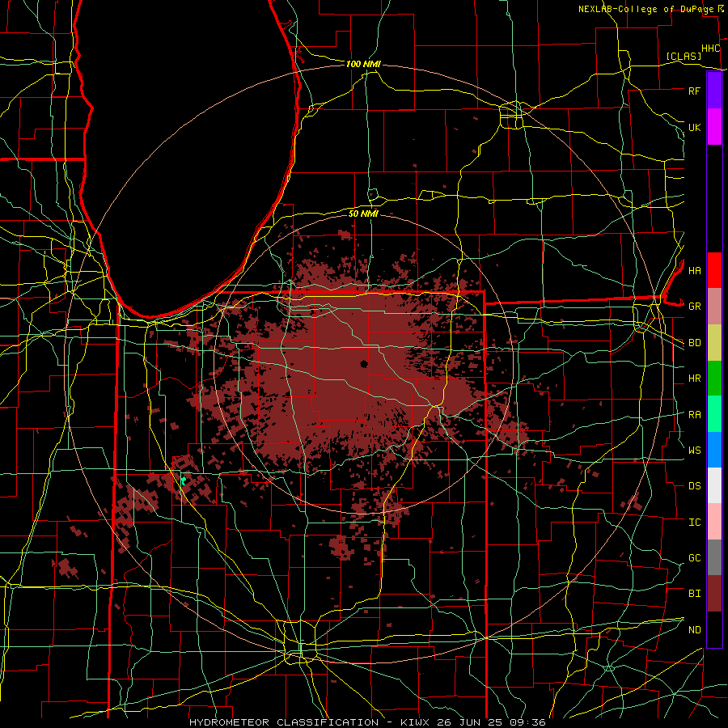Click the BI legend label
The height and width of the screenshot is (728, 728).
coord(694,594)
